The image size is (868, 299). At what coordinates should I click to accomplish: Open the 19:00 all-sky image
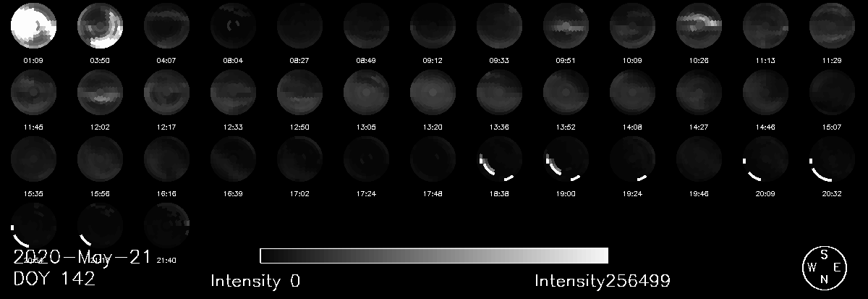pos(566,160)
